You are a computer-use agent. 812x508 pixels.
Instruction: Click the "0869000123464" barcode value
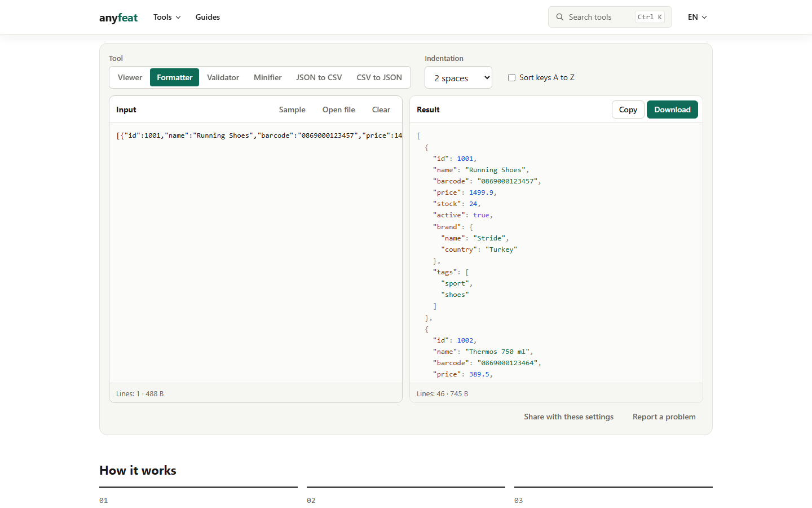[507, 363]
